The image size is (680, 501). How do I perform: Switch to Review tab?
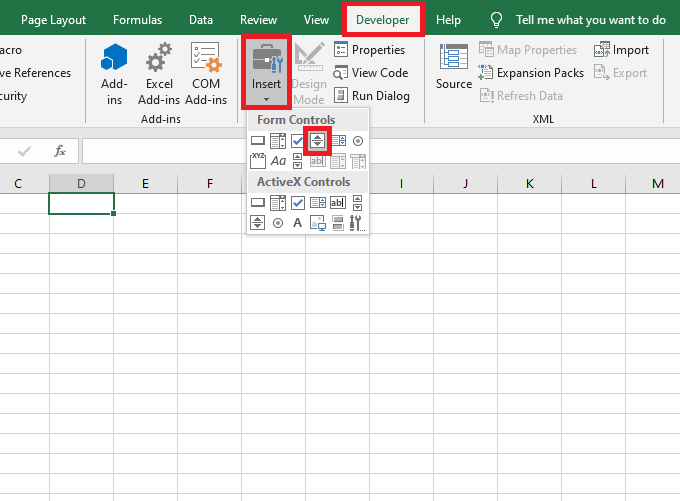258,20
